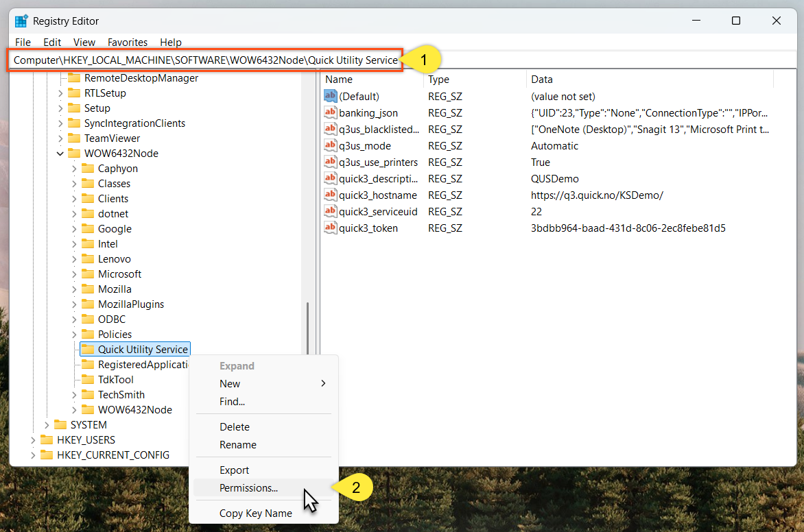The image size is (804, 532).
Task: Click the q3us_mode string value icon
Action: point(330,145)
